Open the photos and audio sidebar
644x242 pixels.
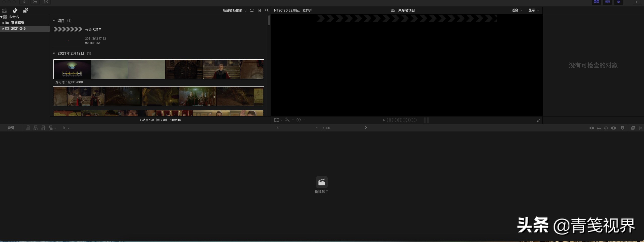(x=15, y=11)
